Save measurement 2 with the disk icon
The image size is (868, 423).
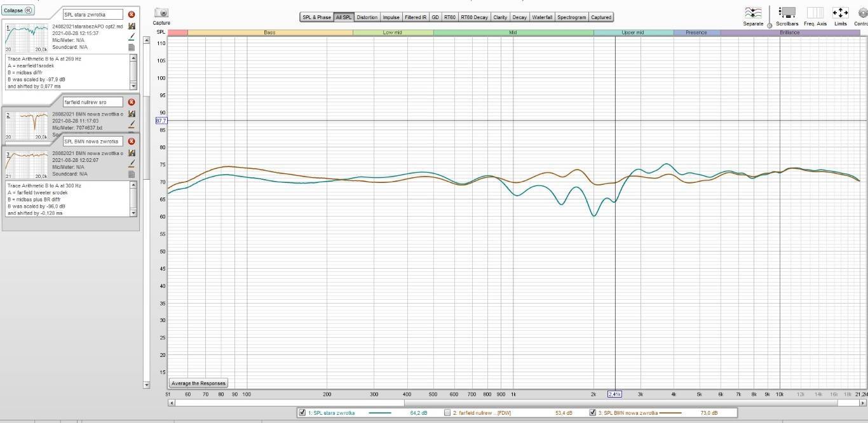[132, 114]
